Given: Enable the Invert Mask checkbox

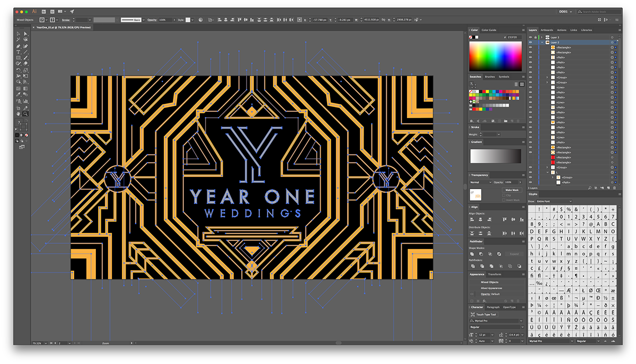Looking at the screenshot, I should [x=503, y=200].
